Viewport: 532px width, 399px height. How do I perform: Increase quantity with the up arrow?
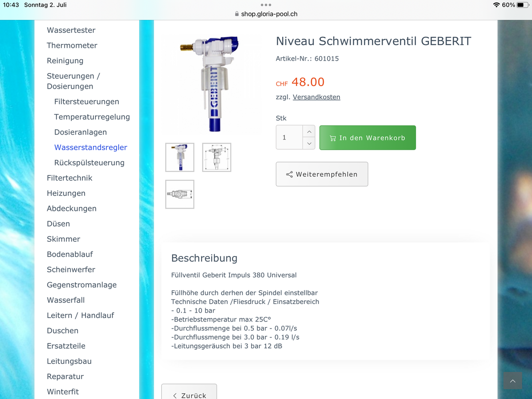click(x=309, y=132)
